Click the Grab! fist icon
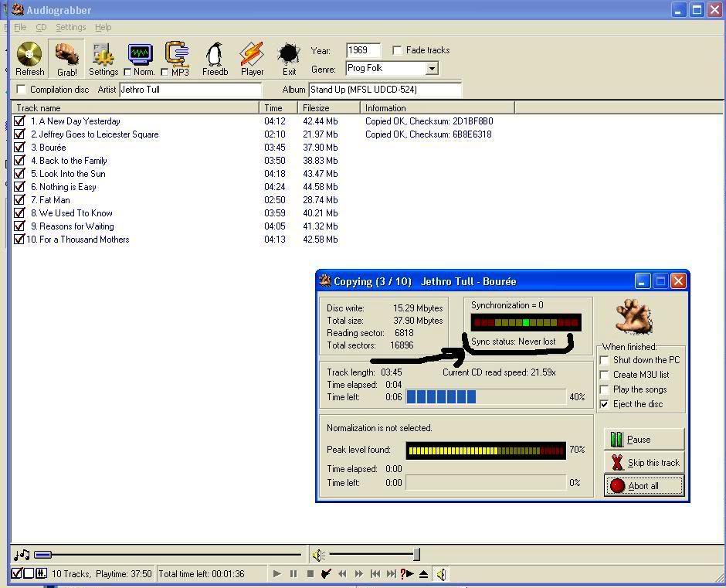Screen dimensions: 726x588 click(67, 54)
